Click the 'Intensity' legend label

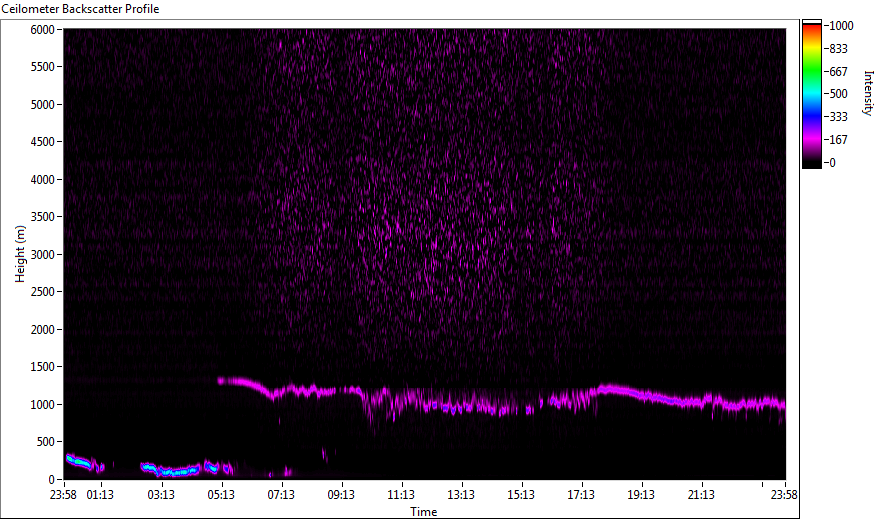[868, 93]
